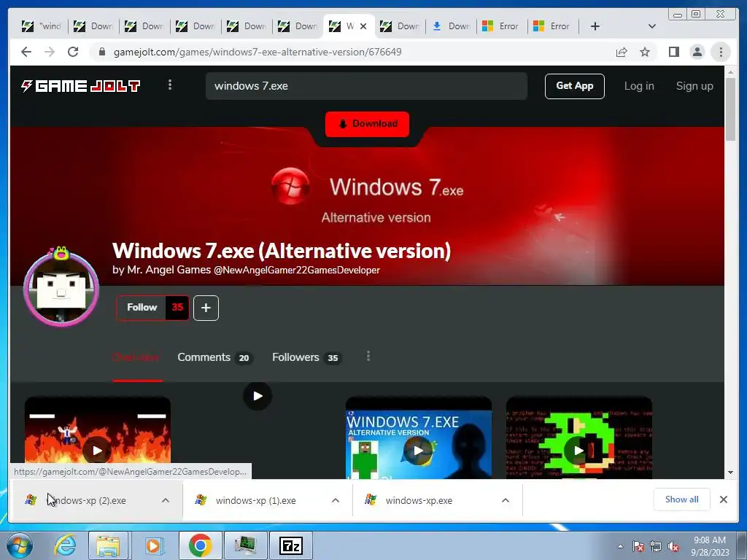Viewport: 747px width, 560px height.
Task: Play the Windows 7.EXE Alternative Version video
Action: (418, 451)
